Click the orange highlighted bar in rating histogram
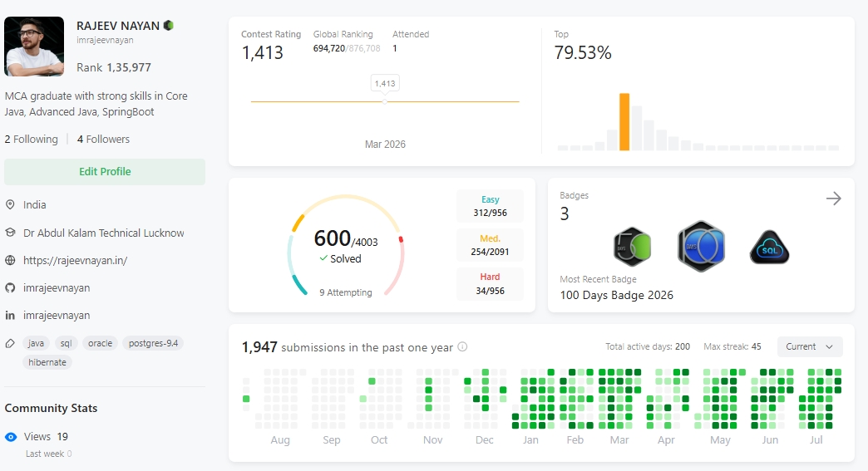 (624, 121)
